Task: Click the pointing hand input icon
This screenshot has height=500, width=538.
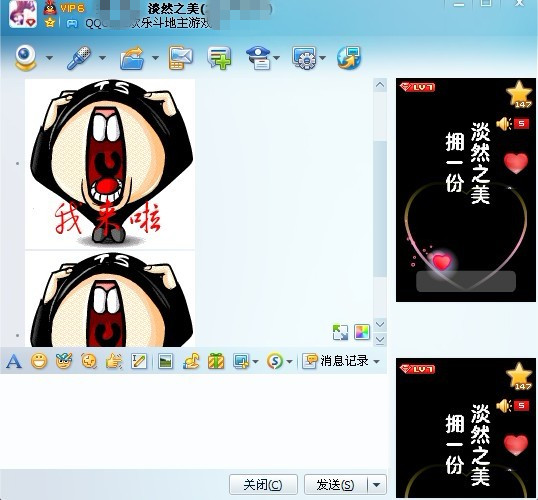Action: coord(114,361)
